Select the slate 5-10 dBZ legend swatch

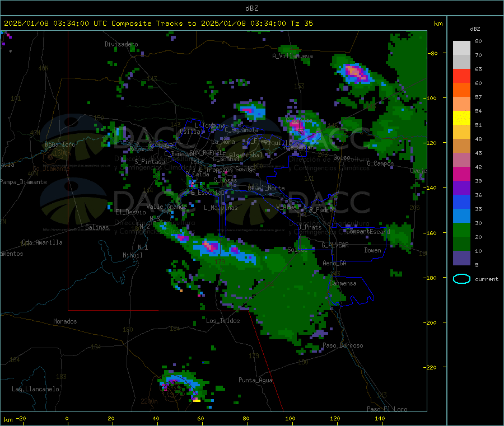click(461, 258)
